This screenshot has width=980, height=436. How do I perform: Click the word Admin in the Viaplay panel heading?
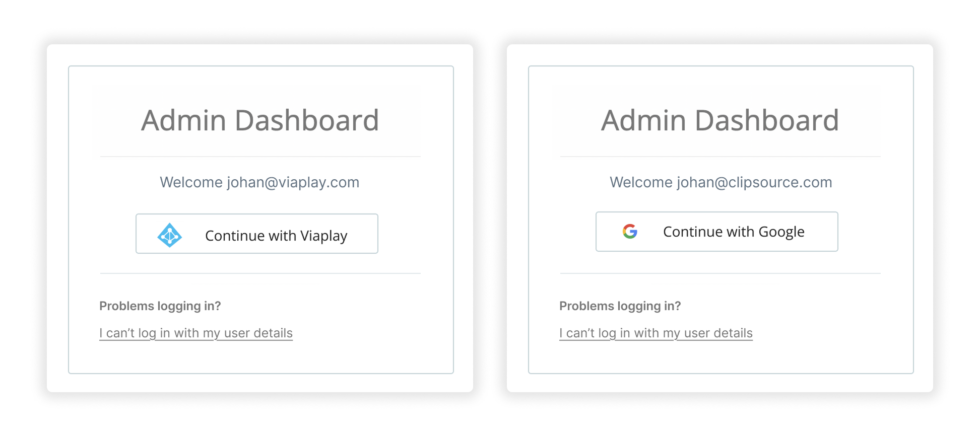[183, 121]
